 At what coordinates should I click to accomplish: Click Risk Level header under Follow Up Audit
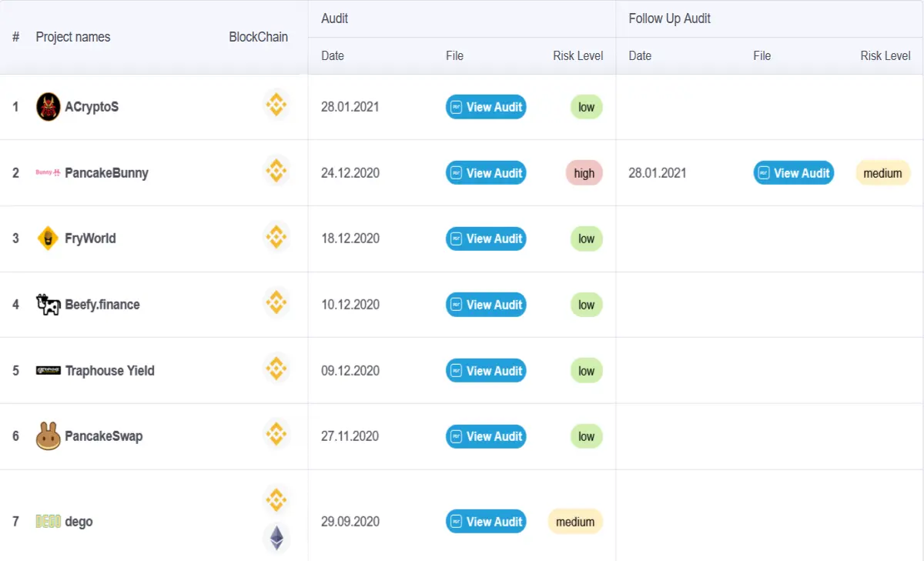click(885, 55)
